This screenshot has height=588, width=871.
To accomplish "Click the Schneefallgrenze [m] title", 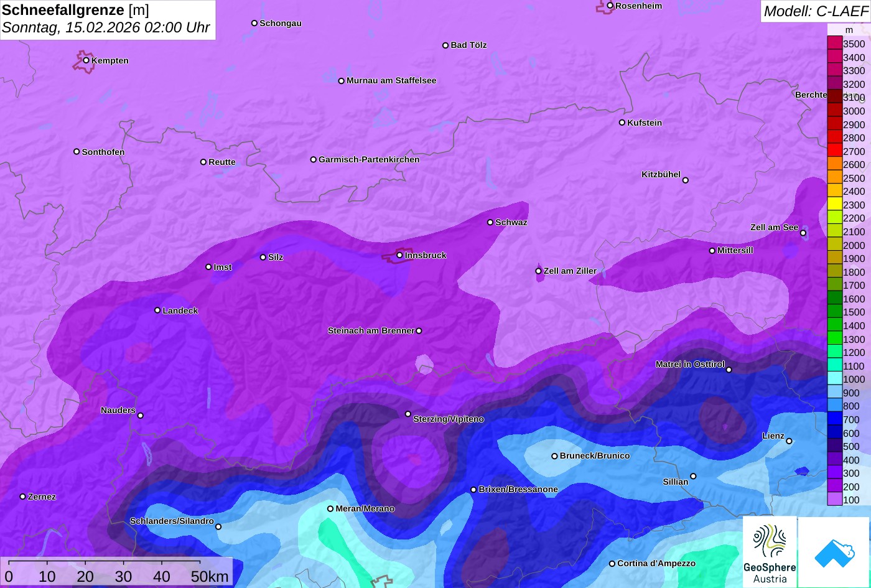I will [75, 10].
